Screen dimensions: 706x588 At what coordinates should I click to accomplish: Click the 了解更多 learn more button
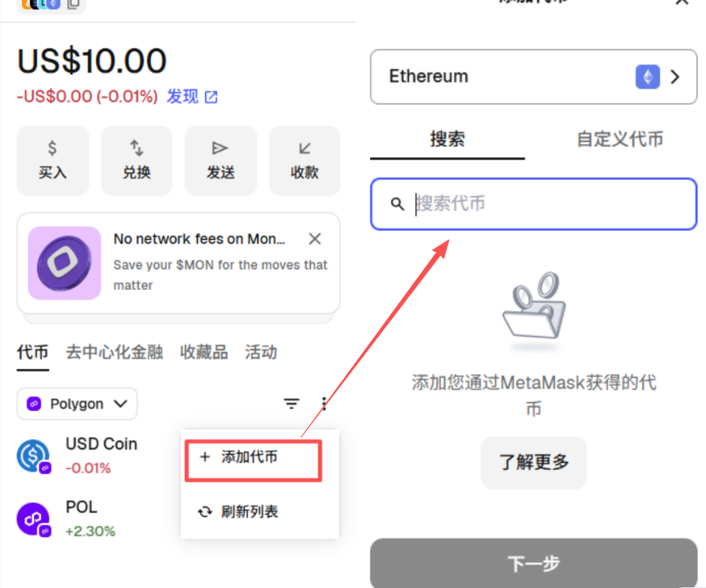pos(533,462)
